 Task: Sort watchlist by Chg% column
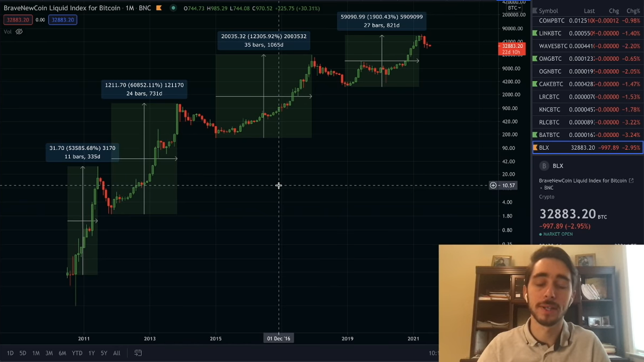coord(633,11)
